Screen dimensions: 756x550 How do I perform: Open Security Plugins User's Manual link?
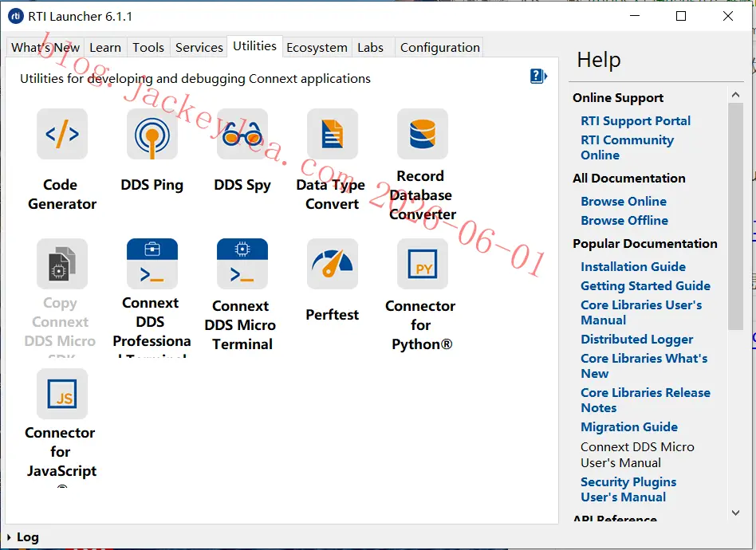point(628,489)
